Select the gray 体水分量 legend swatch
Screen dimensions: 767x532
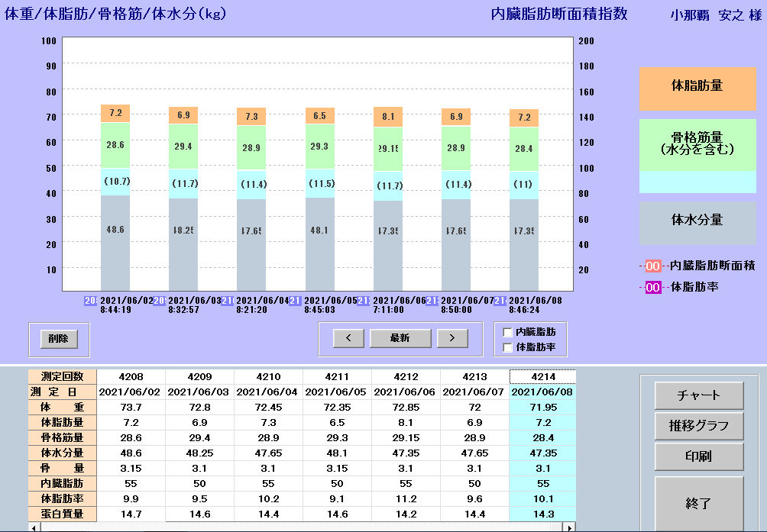[x=697, y=220]
